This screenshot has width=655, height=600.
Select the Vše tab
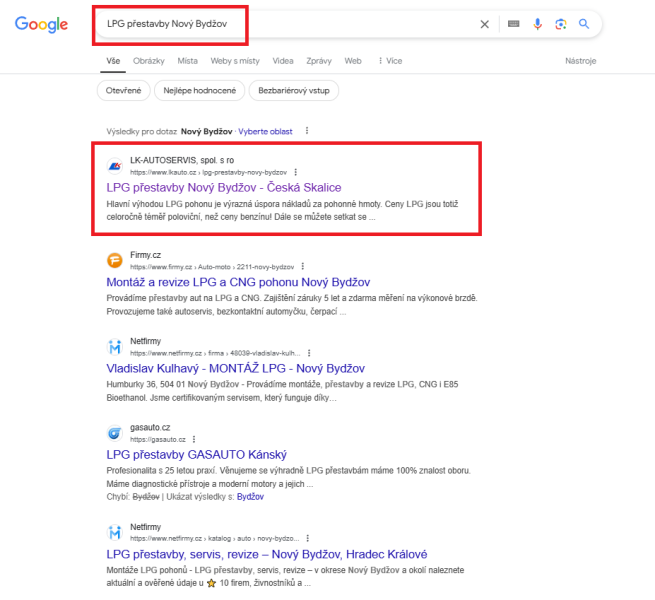click(x=113, y=61)
